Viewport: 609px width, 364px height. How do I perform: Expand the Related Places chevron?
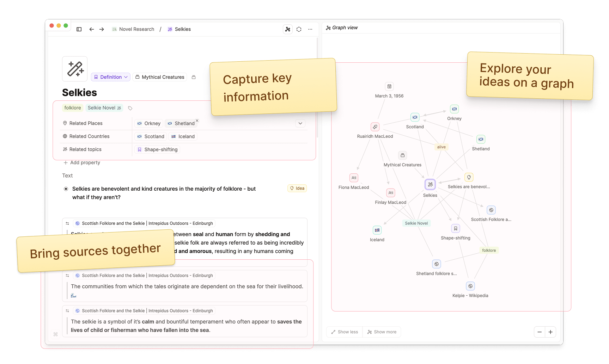click(300, 123)
